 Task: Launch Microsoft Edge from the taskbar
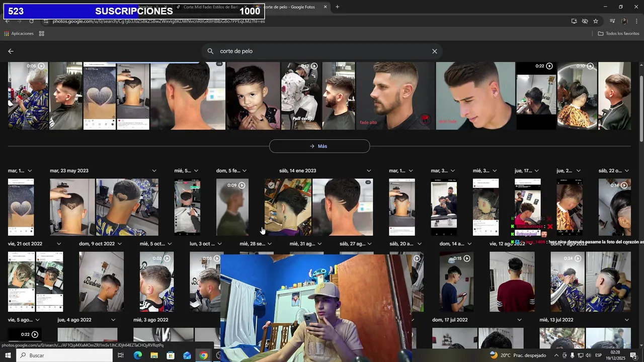pyautogui.click(x=137, y=355)
